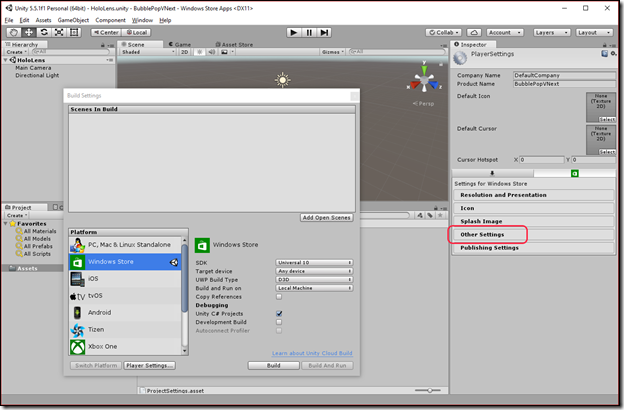This screenshot has height=410, width=624.
Task: Step one frame forward
Action: coord(324,33)
